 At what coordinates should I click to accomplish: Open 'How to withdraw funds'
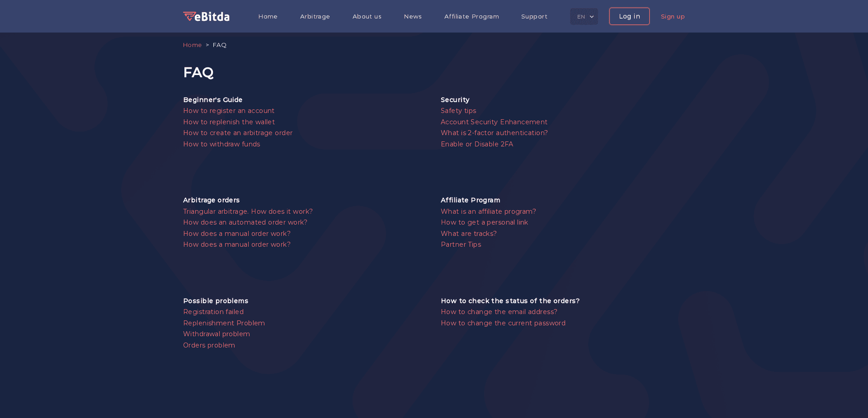[x=222, y=144]
